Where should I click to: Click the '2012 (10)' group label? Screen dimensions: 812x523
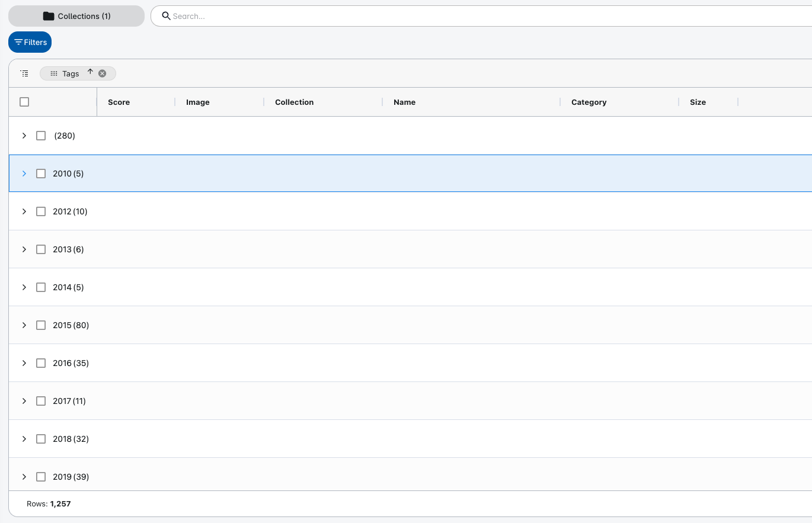(70, 211)
